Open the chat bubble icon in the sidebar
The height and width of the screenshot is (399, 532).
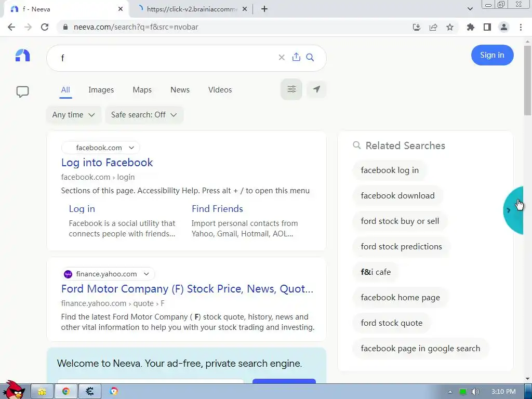coord(22,91)
